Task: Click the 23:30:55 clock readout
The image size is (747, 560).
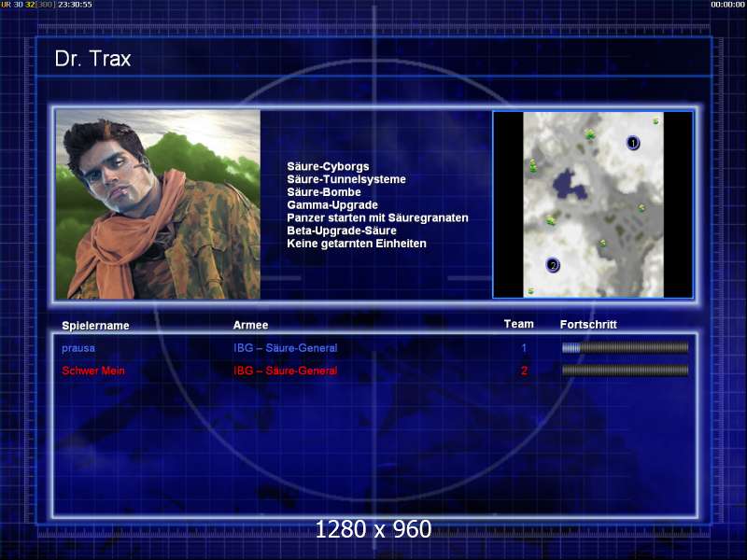Action: (75, 5)
